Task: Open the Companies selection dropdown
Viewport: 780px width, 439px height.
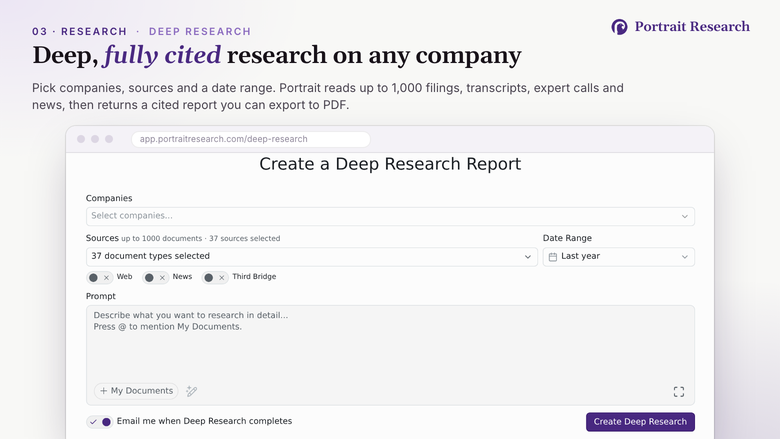Action: pos(390,216)
